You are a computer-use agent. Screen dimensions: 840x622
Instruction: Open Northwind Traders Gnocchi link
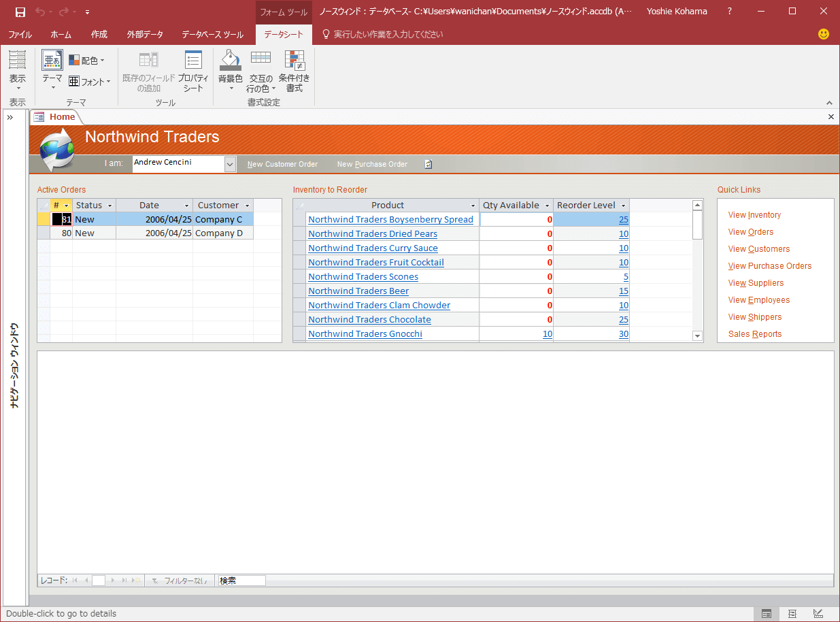click(365, 333)
